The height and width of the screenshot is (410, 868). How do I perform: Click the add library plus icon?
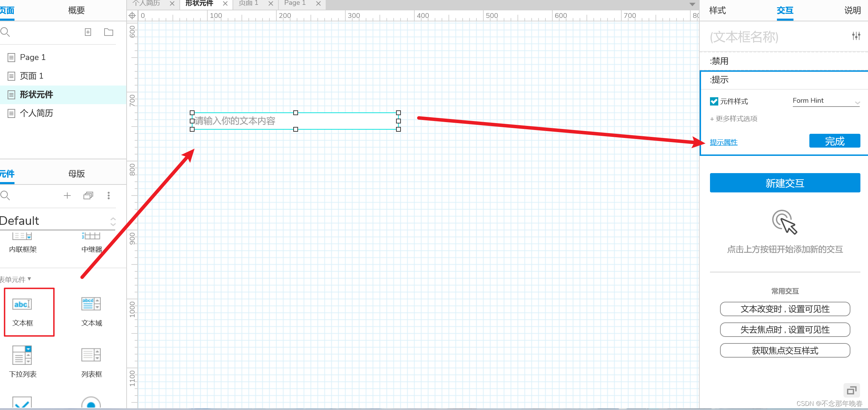point(67,196)
